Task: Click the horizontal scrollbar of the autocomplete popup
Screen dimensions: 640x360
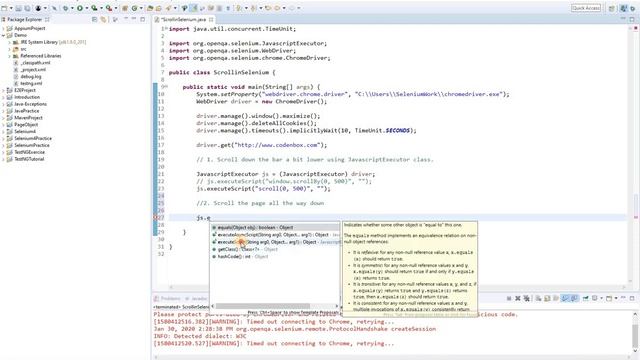Action: click(263, 306)
